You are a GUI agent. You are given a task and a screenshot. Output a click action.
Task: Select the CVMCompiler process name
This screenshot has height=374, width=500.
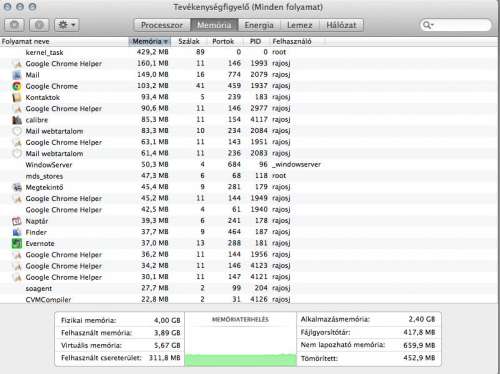click(48, 299)
